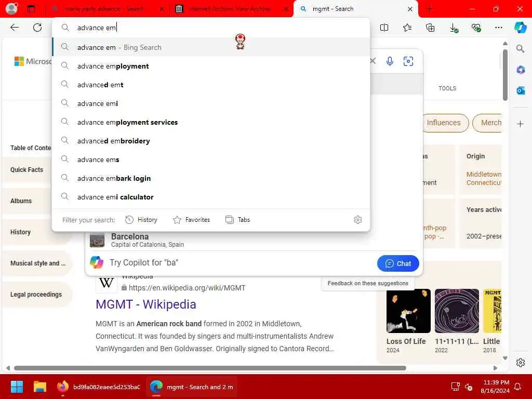The image size is (532, 399).
Task: Open en.wikipedia.org/wiki/MGMT URL link
Action: point(187,288)
